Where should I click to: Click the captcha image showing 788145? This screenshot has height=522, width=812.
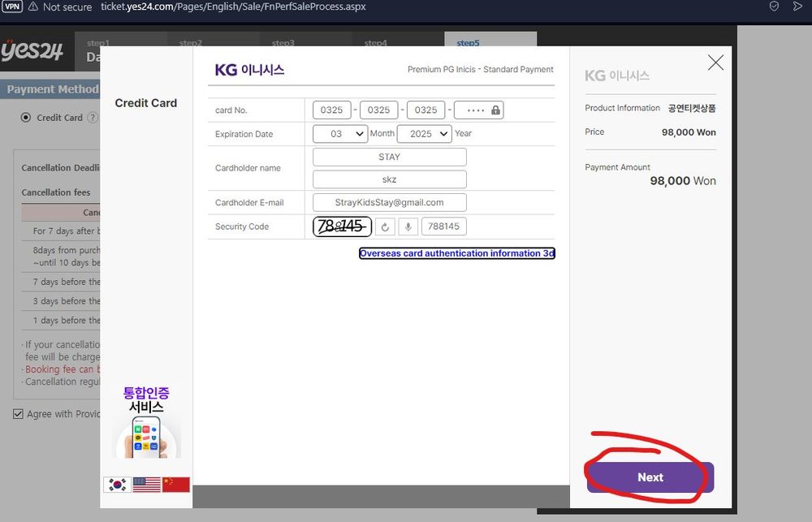click(x=342, y=226)
